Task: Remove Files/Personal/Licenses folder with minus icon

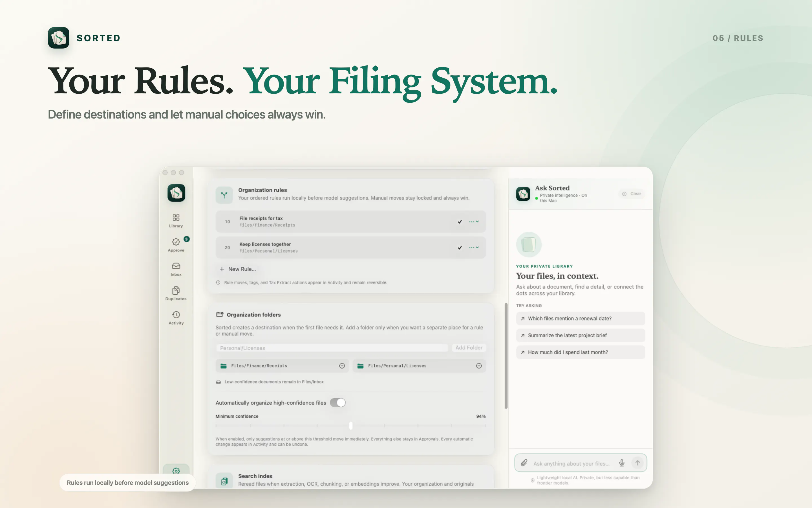Action: (x=479, y=365)
